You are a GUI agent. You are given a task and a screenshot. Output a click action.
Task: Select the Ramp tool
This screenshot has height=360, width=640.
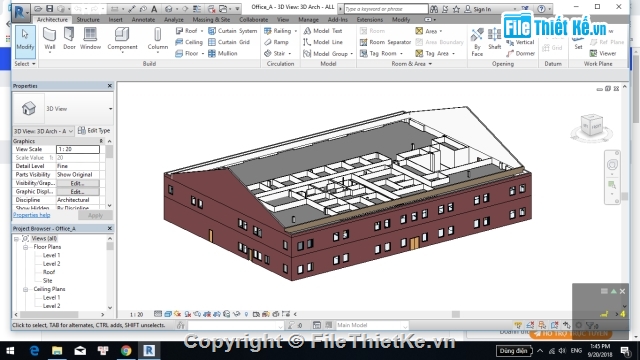276,42
